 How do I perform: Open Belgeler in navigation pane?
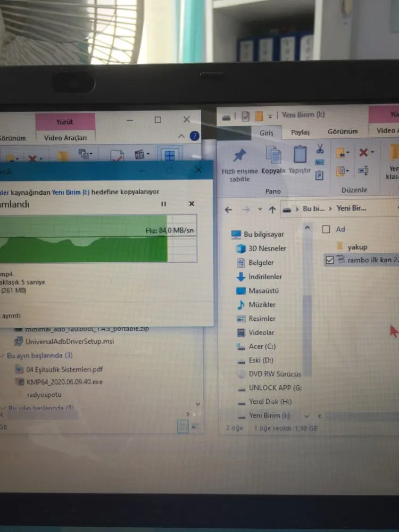pos(255,263)
